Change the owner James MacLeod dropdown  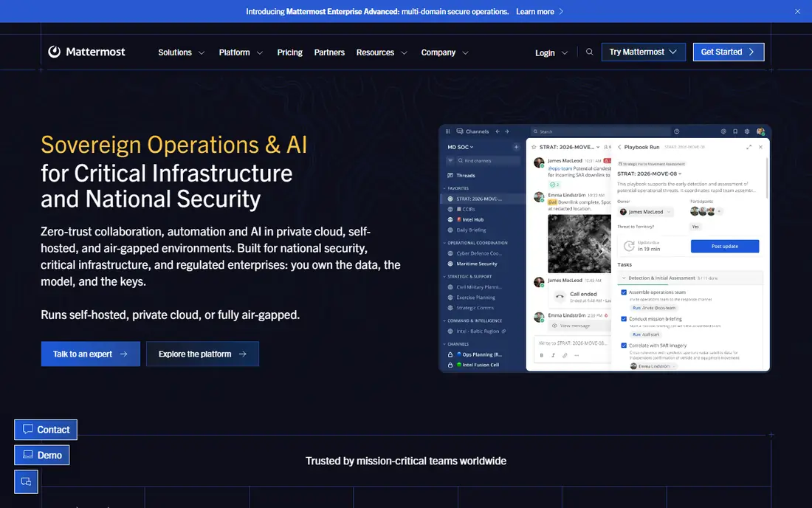[646, 212]
